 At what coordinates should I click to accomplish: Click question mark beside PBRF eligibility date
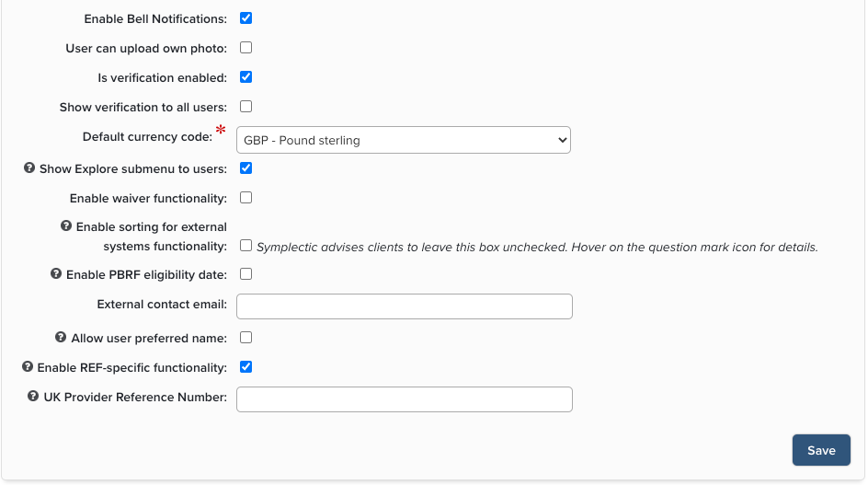tap(56, 273)
